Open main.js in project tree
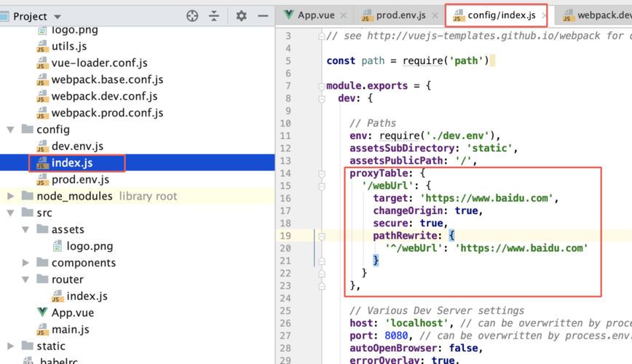This screenshot has height=364, width=632. point(70,330)
